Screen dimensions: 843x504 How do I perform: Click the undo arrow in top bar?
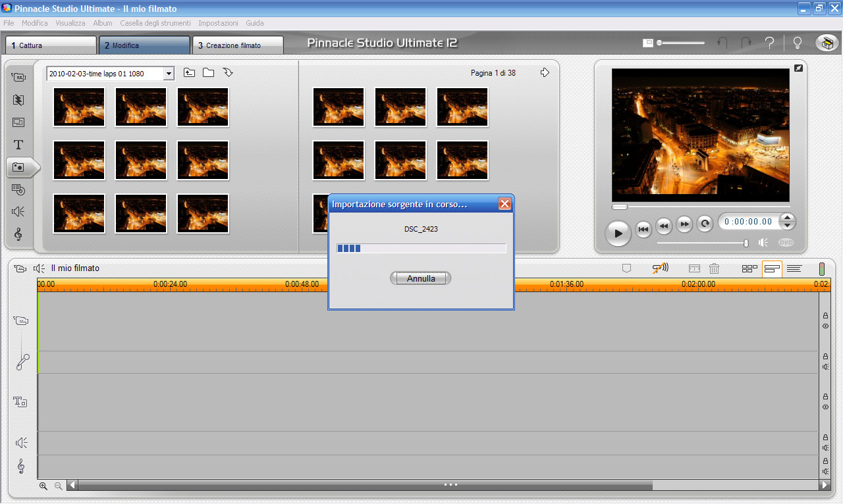tap(722, 43)
